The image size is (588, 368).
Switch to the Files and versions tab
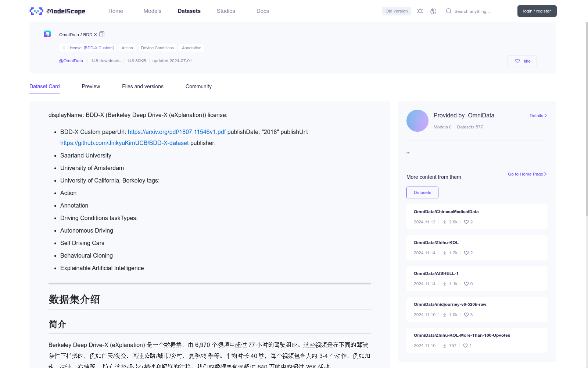pyautogui.click(x=143, y=86)
